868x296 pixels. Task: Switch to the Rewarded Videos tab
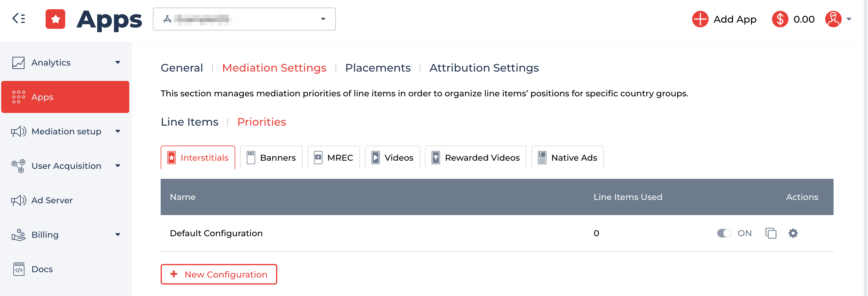point(475,158)
